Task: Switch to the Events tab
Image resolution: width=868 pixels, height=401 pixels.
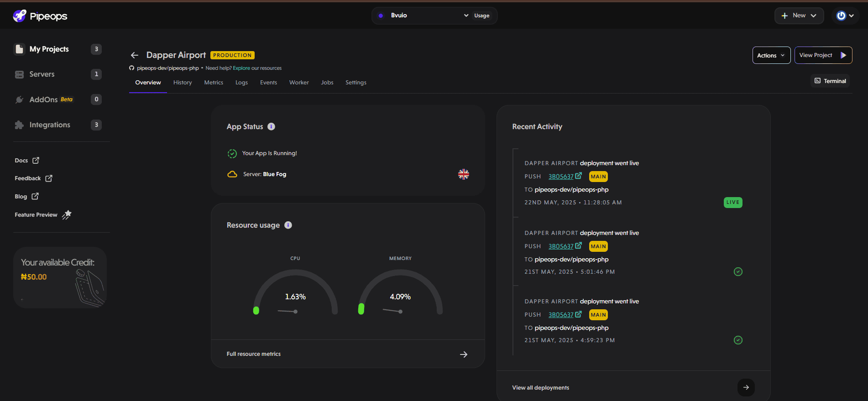Action: coord(268,83)
